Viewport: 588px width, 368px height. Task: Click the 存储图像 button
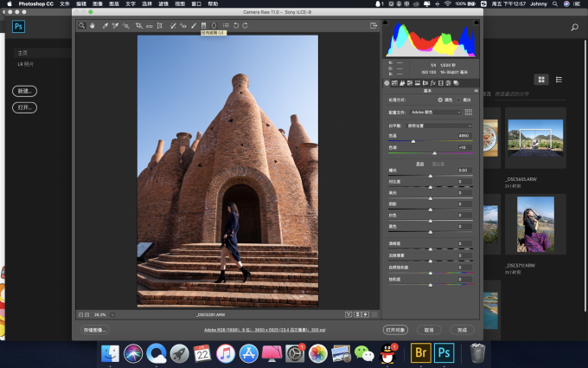(96, 330)
